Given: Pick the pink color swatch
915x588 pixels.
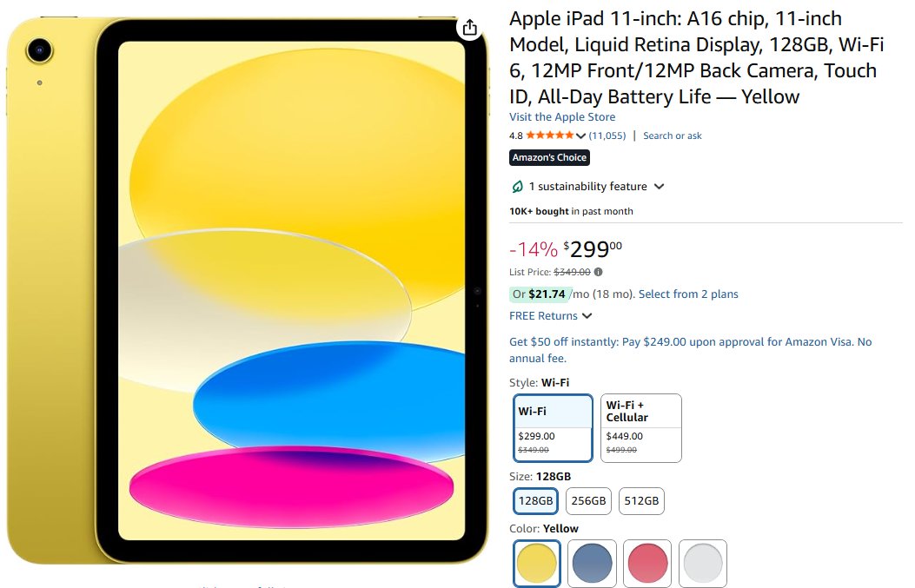Looking at the screenshot, I should point(647,564).
